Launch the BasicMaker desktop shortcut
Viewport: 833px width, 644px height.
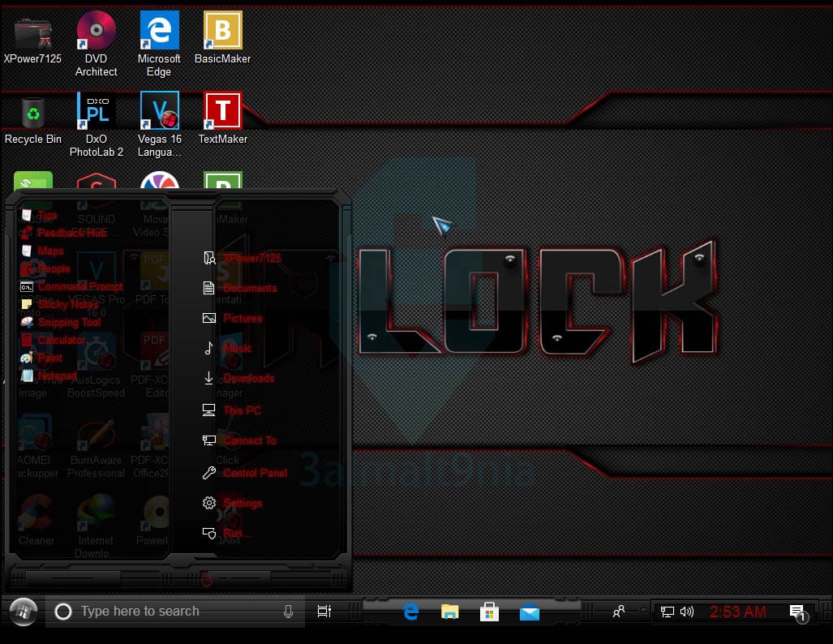[x=222, y=38]
